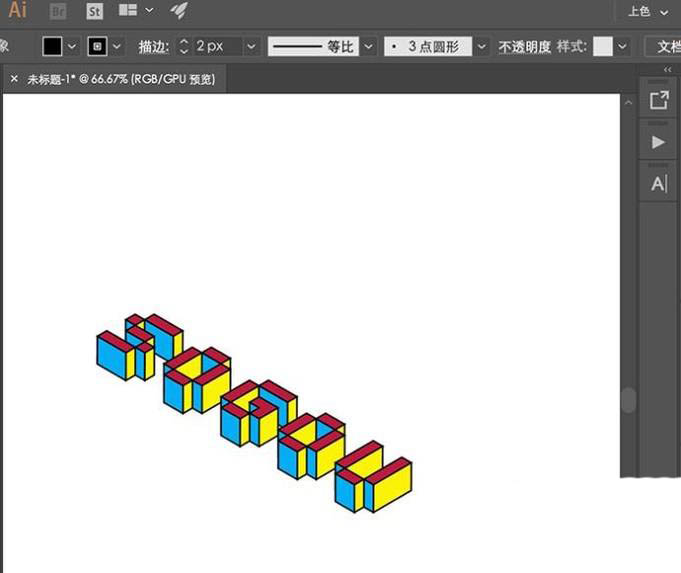
Task: Open Adobe Bridge via the Br icon
Action: click(x=59, y=11)
